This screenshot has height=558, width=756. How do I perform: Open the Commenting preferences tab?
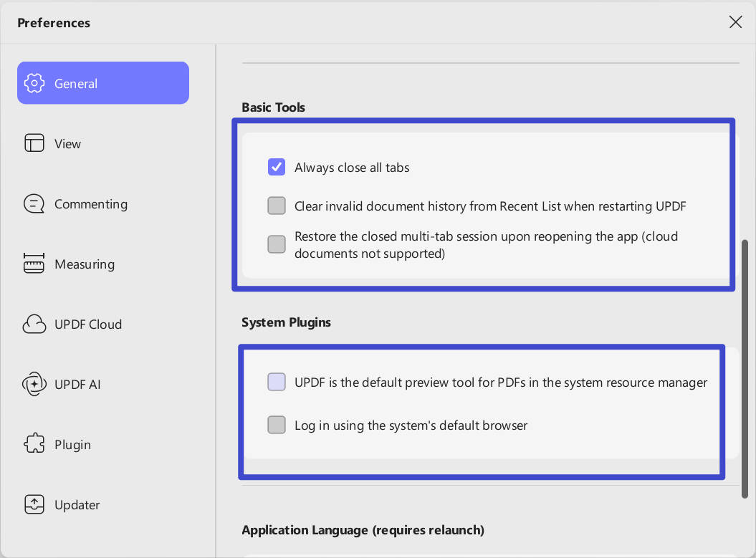click(90, 204)
